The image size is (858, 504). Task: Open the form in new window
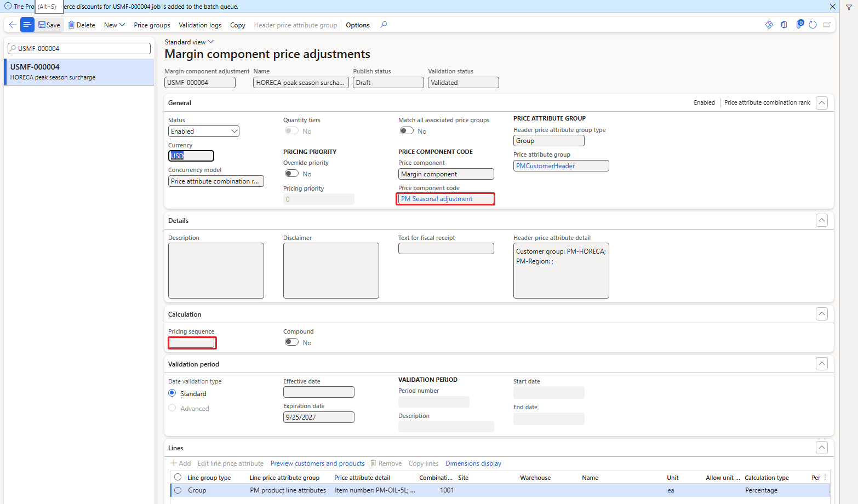(x=827, y=25)
